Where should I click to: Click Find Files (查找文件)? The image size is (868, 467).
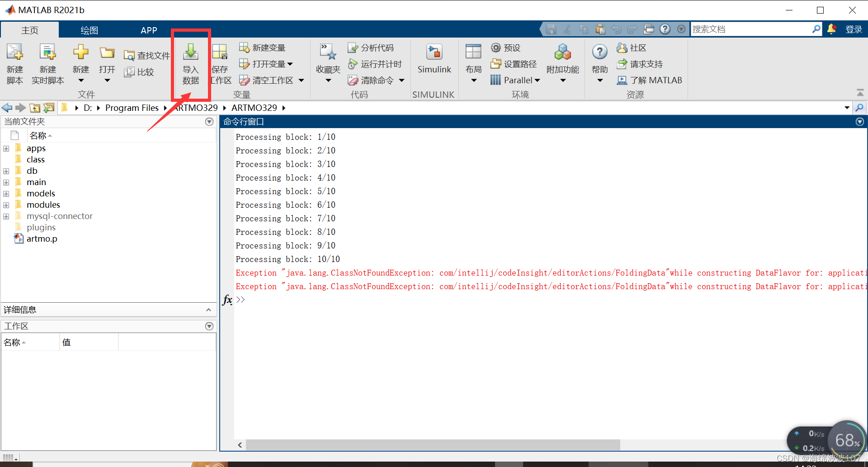[x=147, y=55]
